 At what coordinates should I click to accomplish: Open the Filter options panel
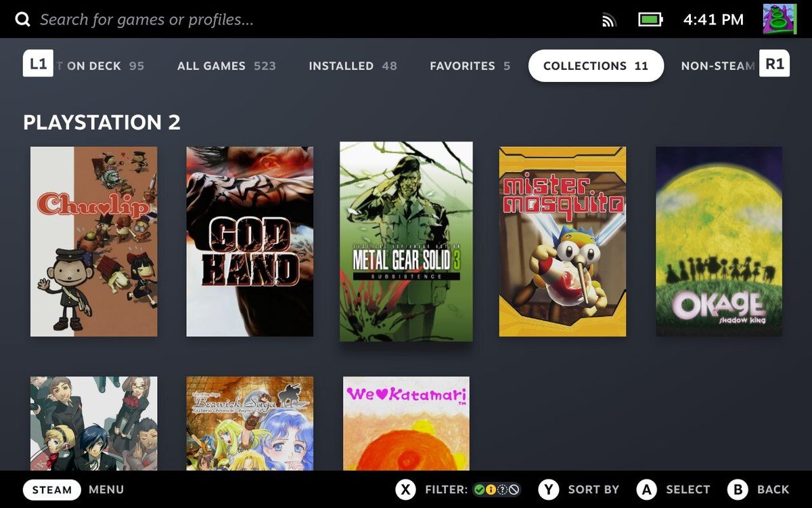447,489
